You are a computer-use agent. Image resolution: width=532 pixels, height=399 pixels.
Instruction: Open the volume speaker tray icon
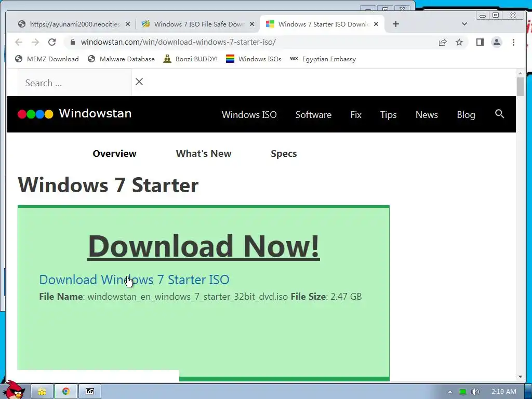475,392
